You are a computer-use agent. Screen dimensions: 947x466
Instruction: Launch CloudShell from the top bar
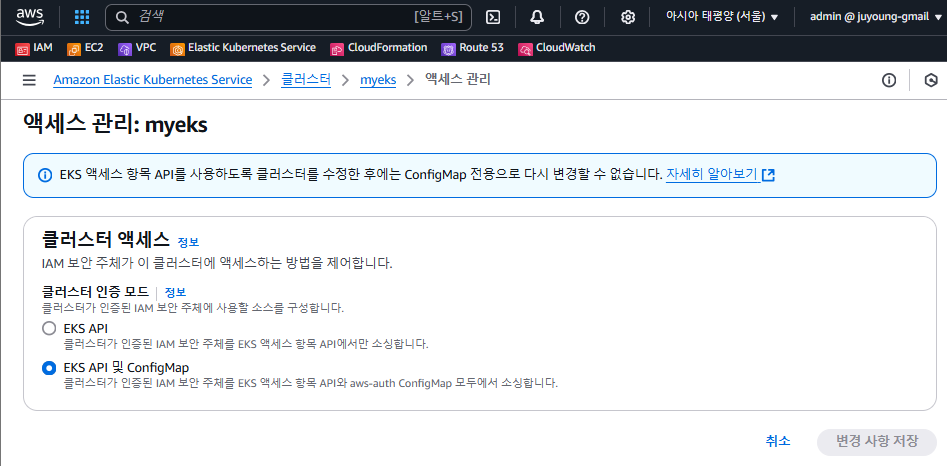[x=493, y=17]
